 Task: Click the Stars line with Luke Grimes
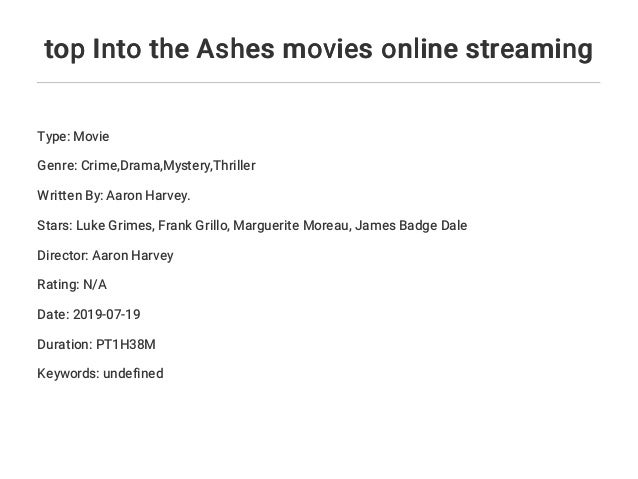click(252, 225)
